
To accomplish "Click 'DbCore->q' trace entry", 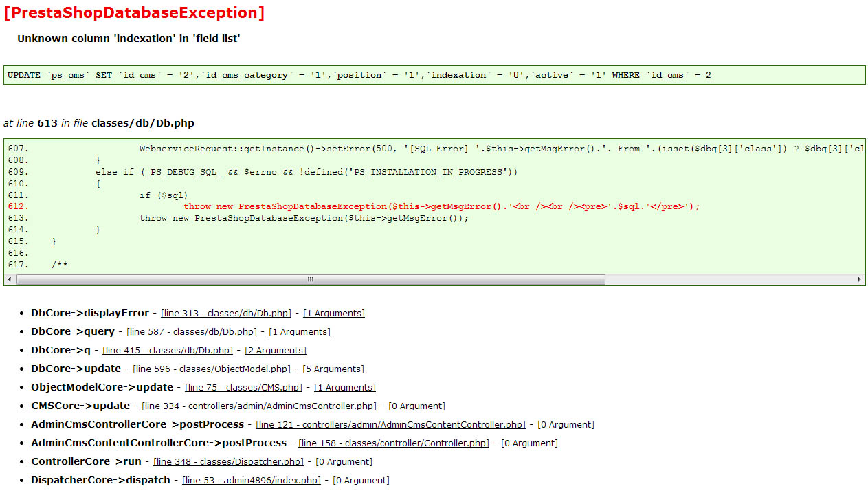I will pyautogui.click(x=60, y=350).
